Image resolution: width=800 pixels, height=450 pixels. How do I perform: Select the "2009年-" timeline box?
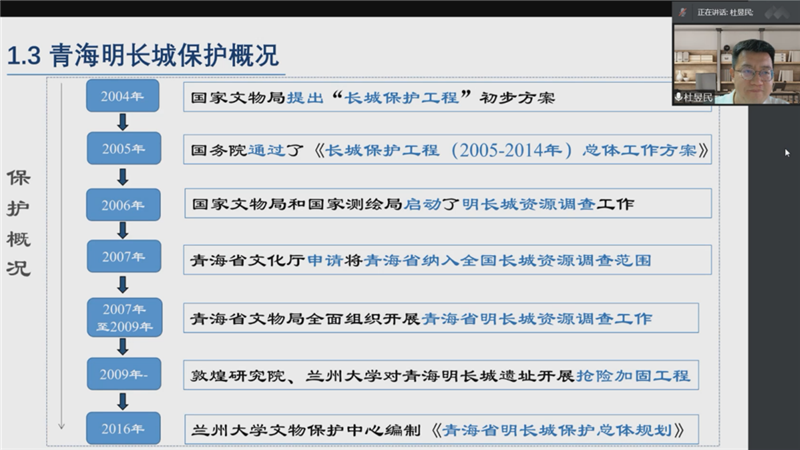pos(124,374)
